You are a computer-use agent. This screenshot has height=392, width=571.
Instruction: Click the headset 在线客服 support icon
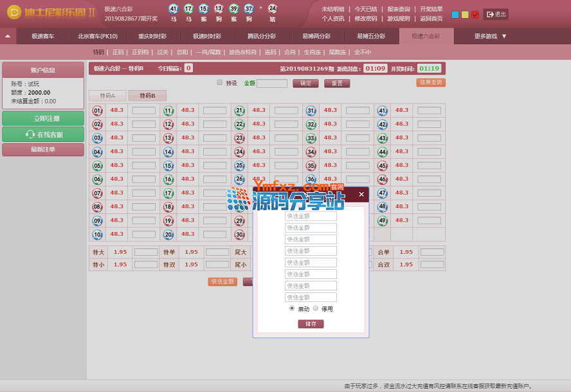[30, 134]
